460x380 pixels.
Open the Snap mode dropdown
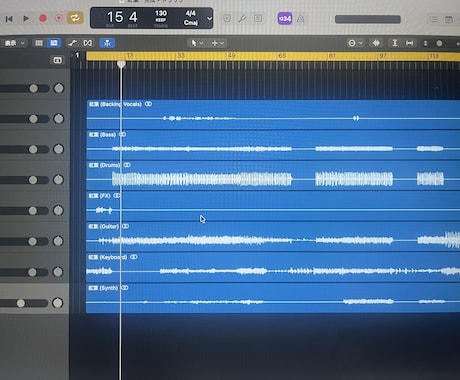pyautogui.click(x=355, y=43)
